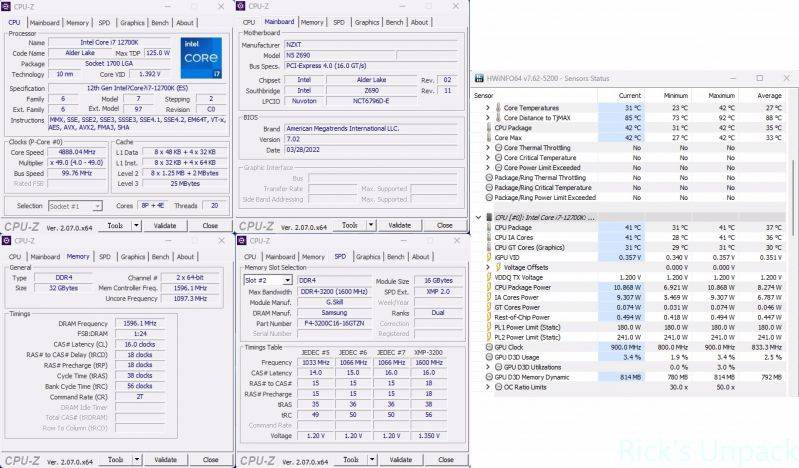
Task: Click the HWiNFO sensor list vertical scrollbar
Action: click(x=793, y=196)
